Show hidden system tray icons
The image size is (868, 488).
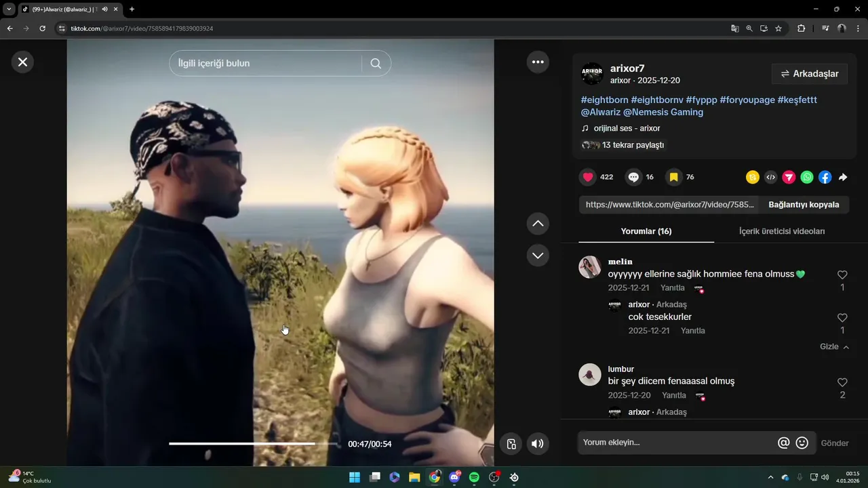click(770, 477)
